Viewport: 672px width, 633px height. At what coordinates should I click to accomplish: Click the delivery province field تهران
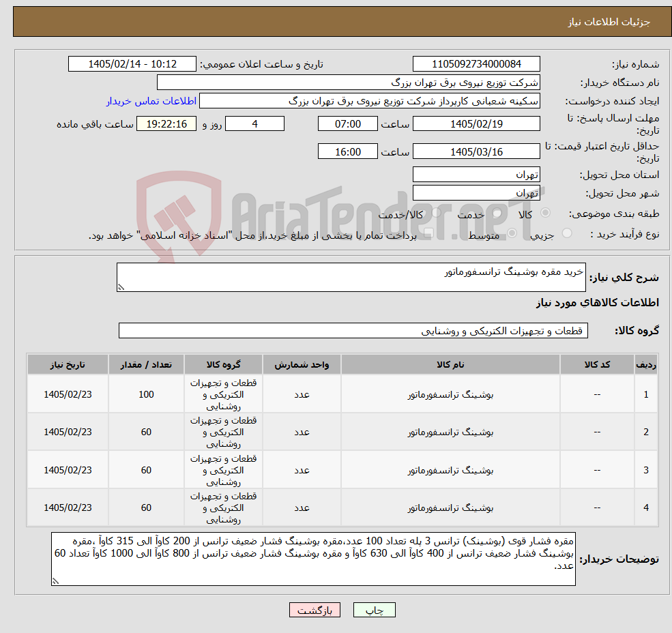click(476, 175)
